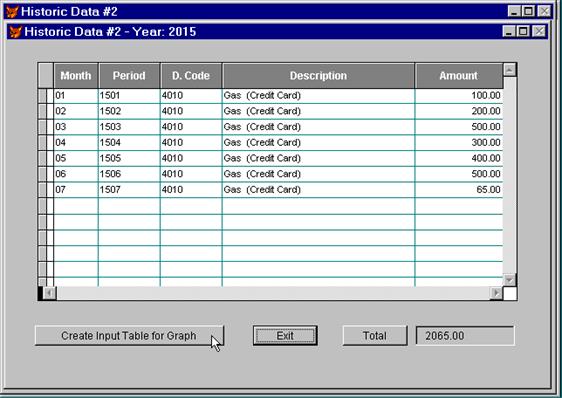Click the grid's horizontal scrollbar right arrow
This screenshot has width=562, height=398.
coord(496,293)
